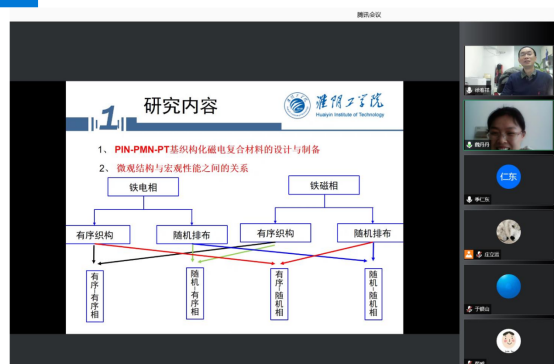This screenshot has width=554, height=364.
Task: Select the blue sphere profile avatar
Action: (508, 286)
